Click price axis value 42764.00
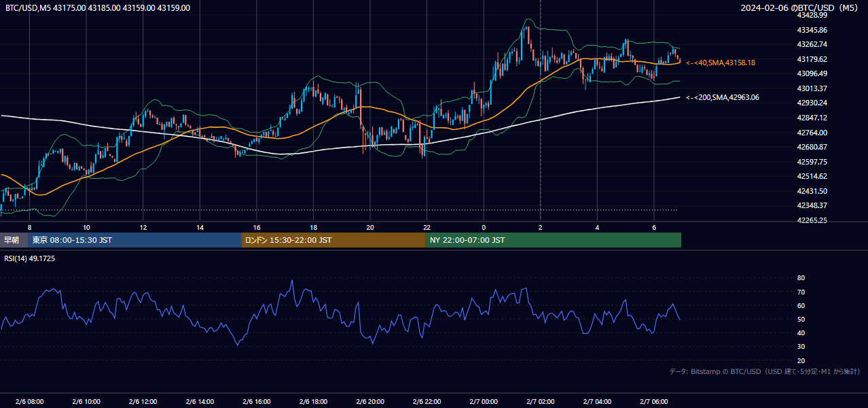 [812, 133]
